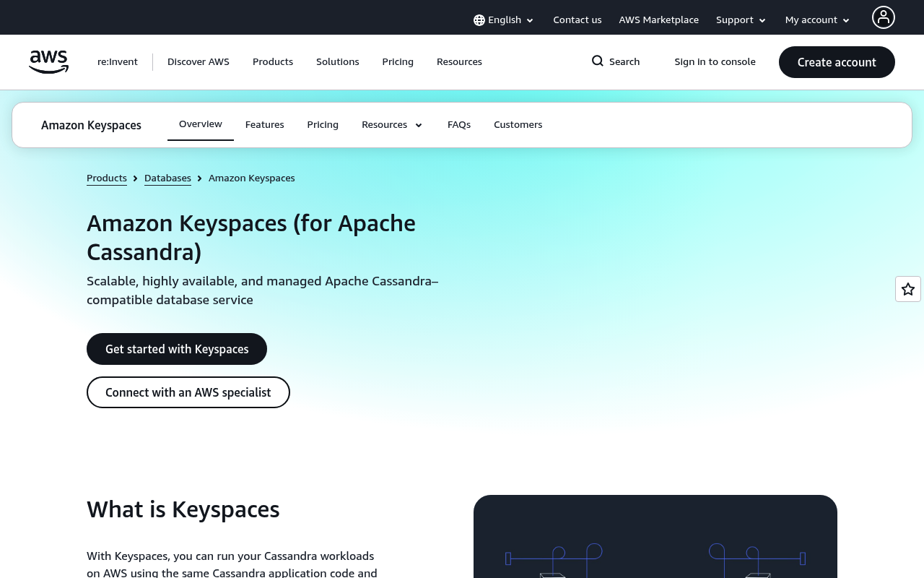
Task: Select the Features tab
Action: (x=265, y=125)
